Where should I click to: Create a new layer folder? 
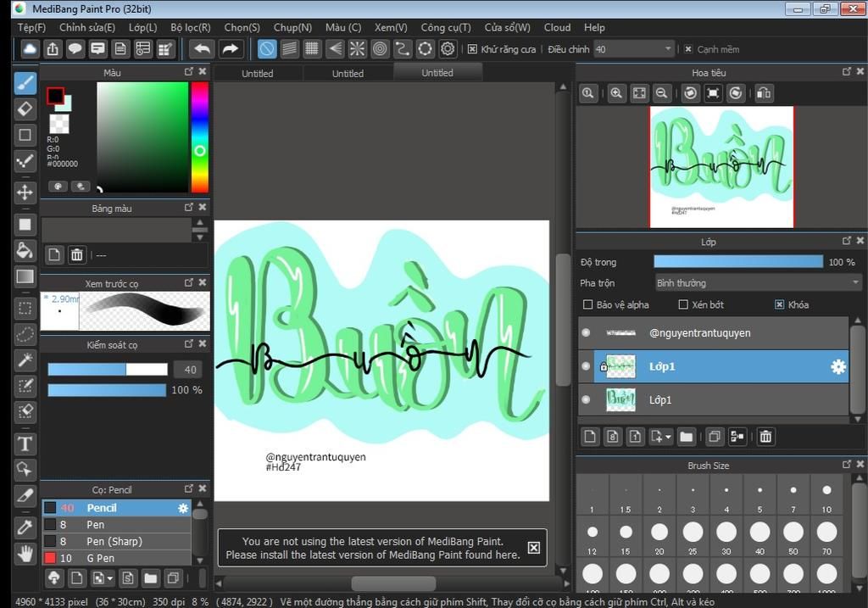pos(687,437)
